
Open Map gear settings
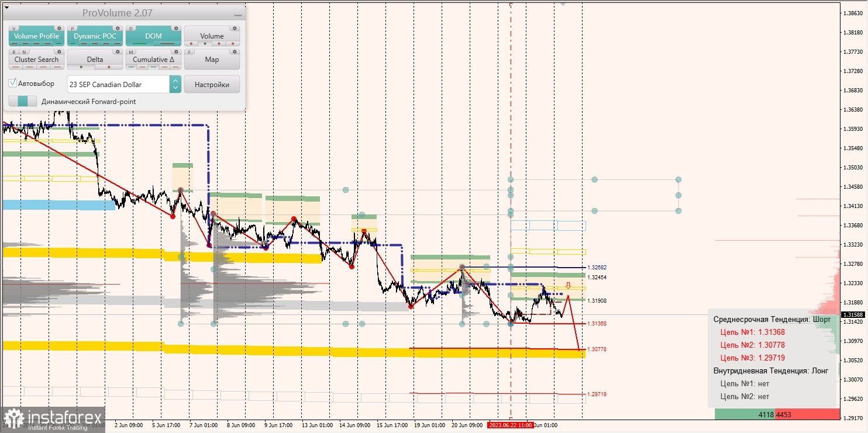[234, 51]
